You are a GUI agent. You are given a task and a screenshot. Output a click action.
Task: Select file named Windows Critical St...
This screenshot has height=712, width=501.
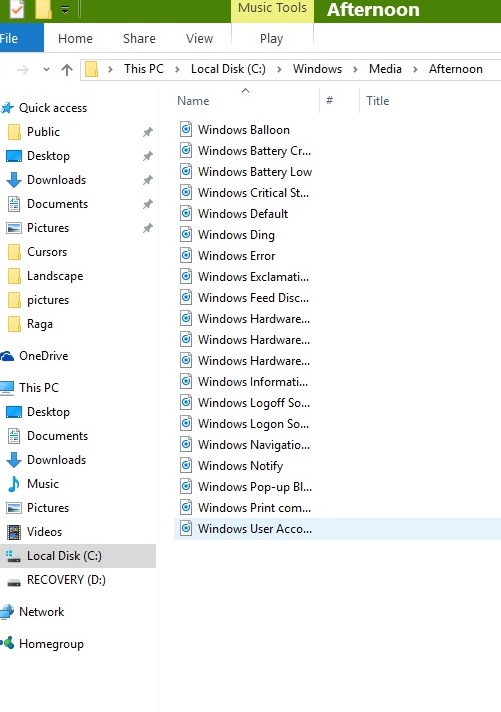click(253, 193)
